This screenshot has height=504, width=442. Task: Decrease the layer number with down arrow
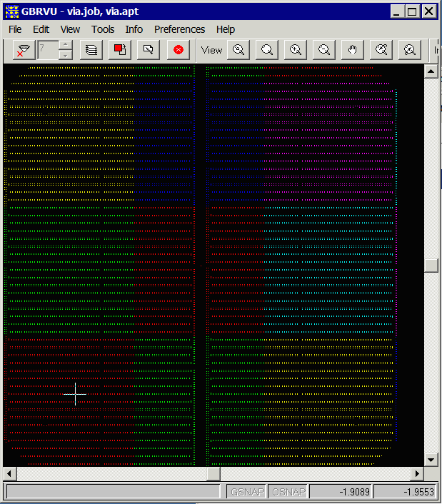[x=66, y=55]
